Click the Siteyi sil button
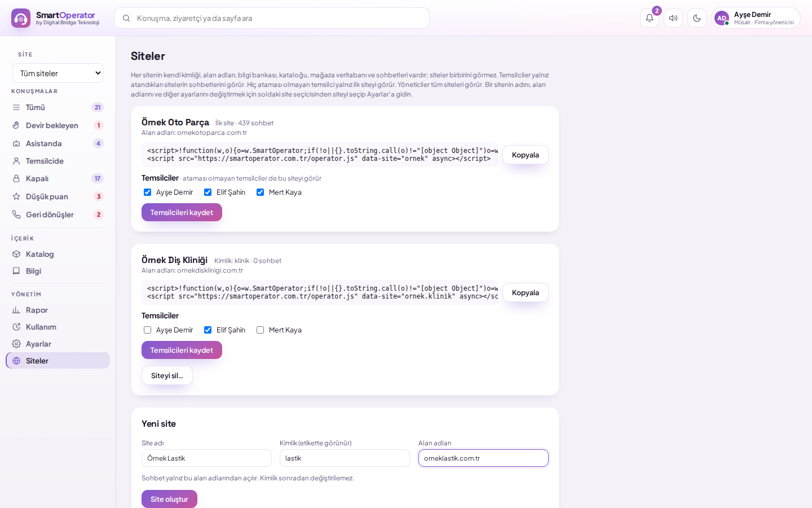 coord(167,375)
